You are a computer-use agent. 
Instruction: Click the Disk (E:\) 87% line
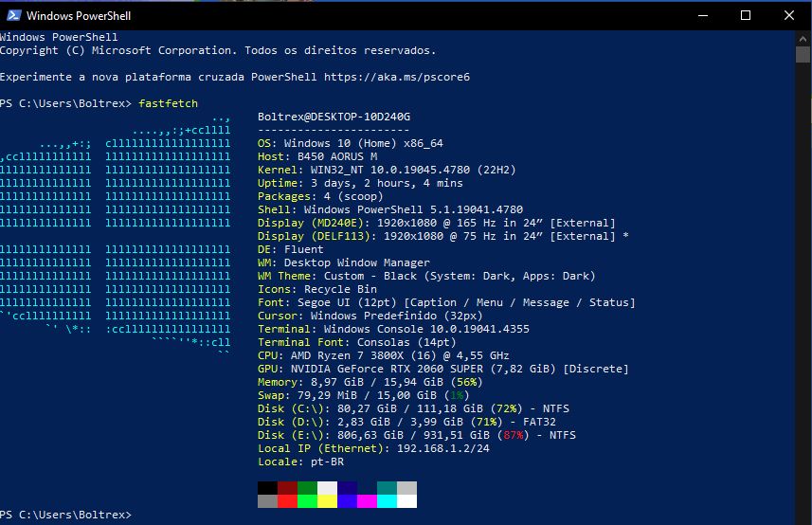[x=417, y=435]
